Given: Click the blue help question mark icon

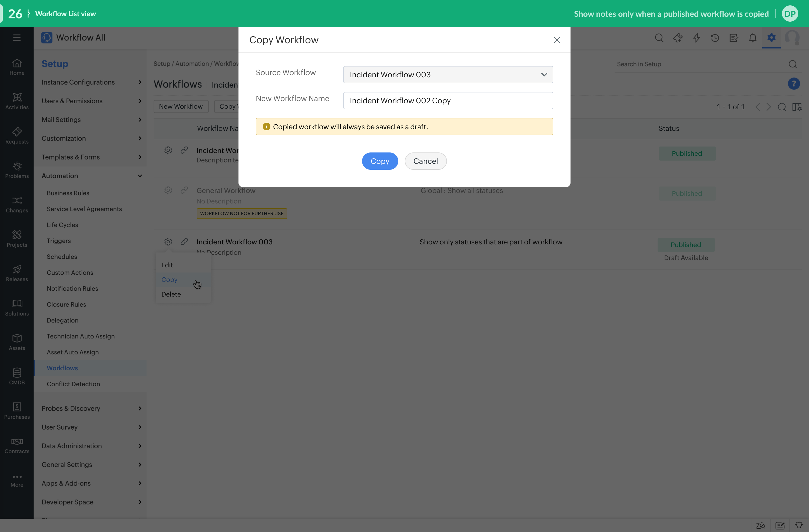Looking at the screenshot, I should [794, 84].
